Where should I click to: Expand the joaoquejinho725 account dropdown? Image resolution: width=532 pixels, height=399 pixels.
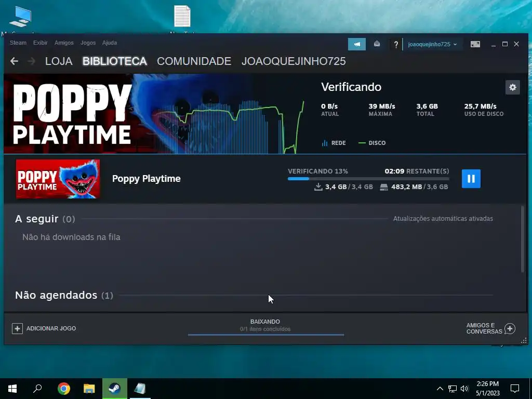pos(432,45)
